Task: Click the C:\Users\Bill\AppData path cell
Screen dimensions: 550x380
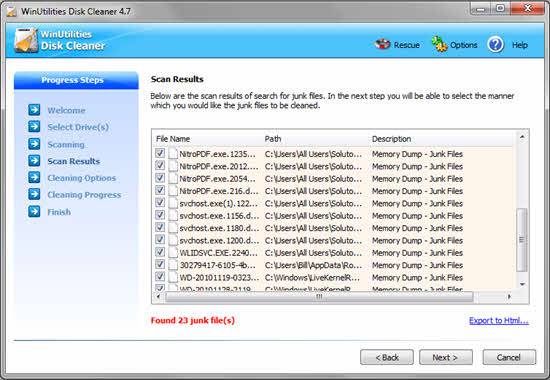Action: pos(313,265)
